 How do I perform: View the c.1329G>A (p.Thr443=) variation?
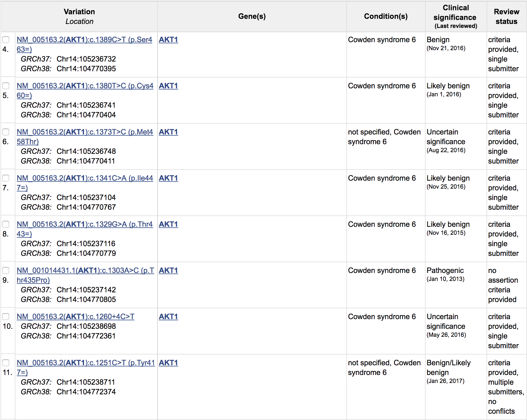click(x=85, y=229)
